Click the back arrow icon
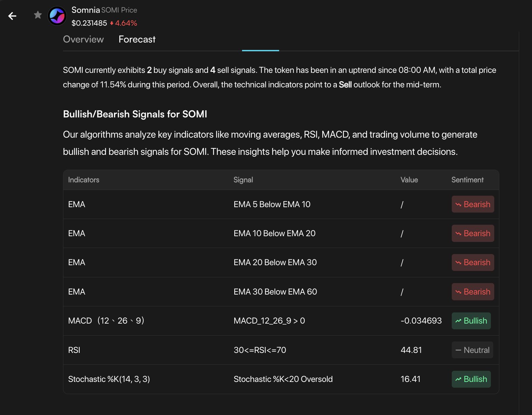The width and height of the screenshot is (532, 415). (12, 16)
